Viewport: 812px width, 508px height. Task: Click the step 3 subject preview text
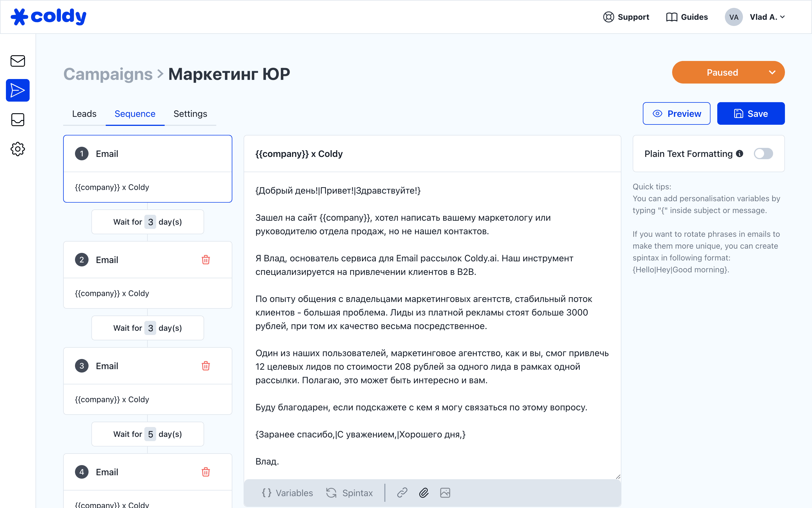[x=112, y=399]
